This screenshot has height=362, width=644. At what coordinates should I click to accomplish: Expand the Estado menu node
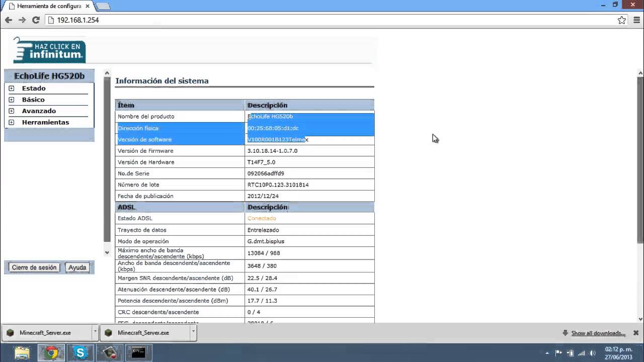tap(11, 88)
